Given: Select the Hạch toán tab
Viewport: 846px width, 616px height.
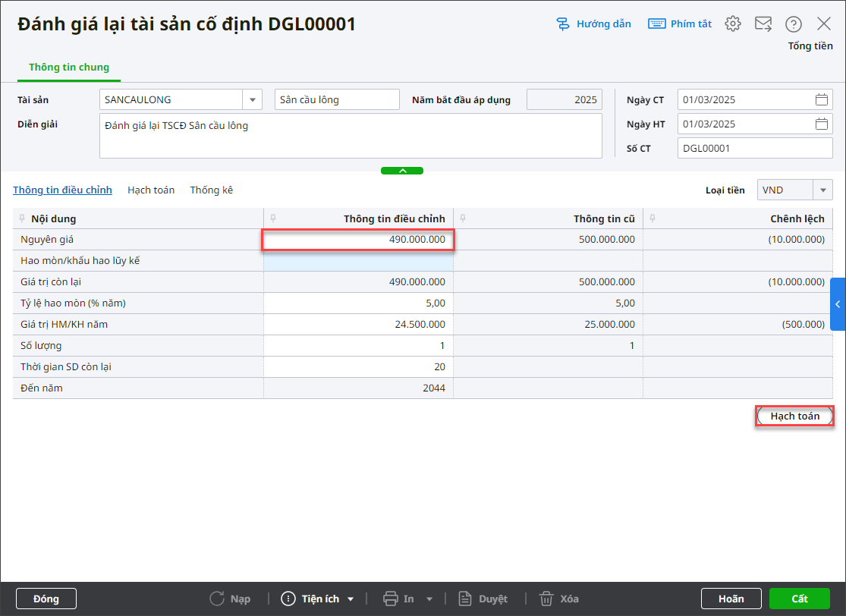Looking at the screenshot, I should 151,190.
